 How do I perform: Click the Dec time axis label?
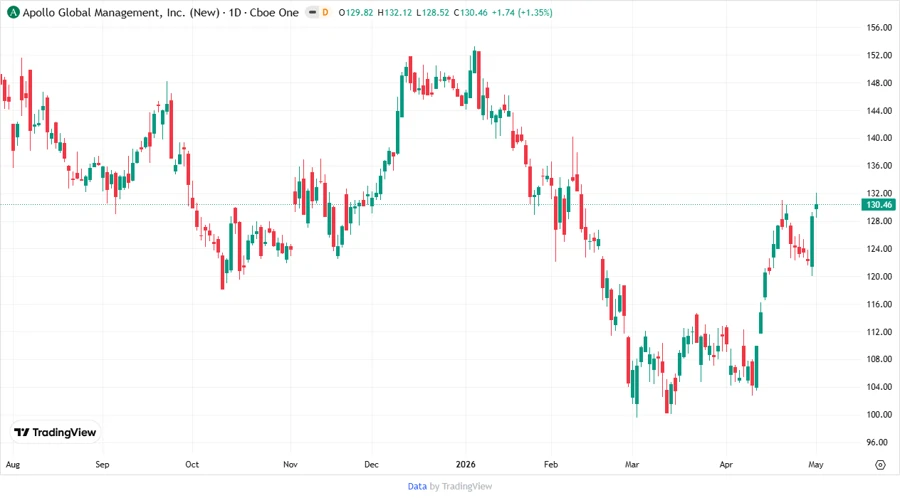pos(371,465)
